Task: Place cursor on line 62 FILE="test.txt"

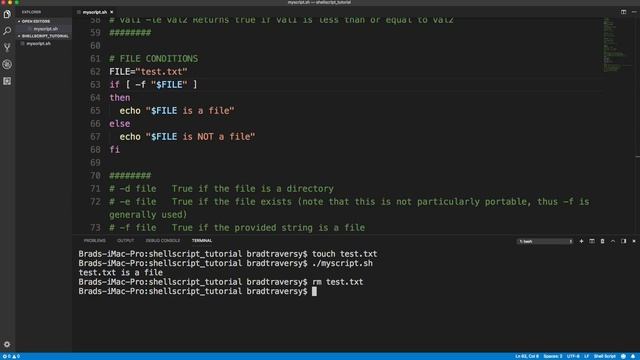Action: [148, 71]
